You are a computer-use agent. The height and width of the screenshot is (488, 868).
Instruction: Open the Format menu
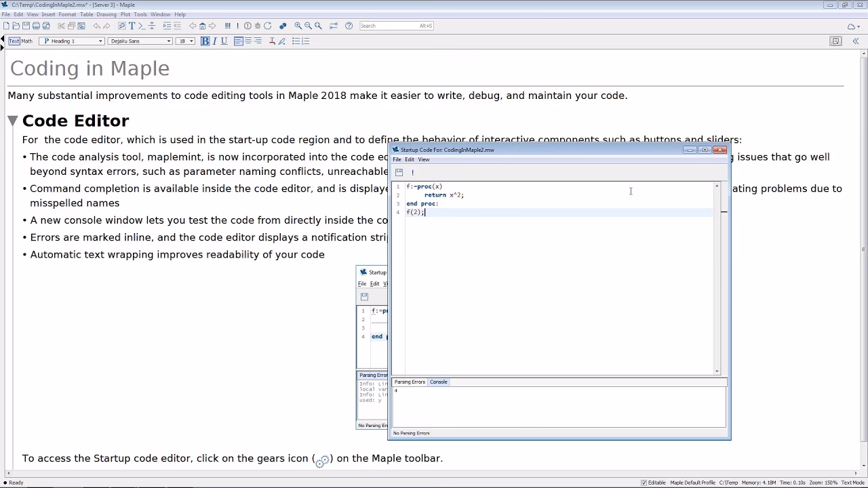tap(67, 14)
